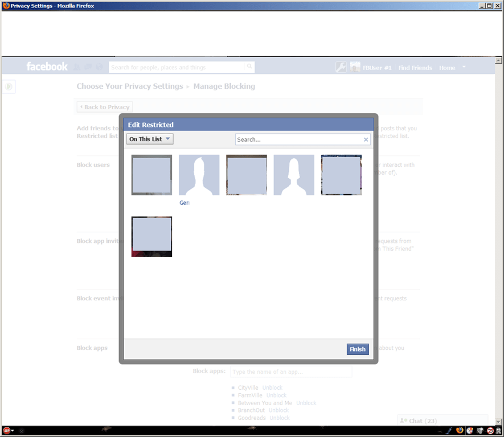This screenshot has width=504, height=437.
Task: Unblock the Goodreads app
Action: (x=279, y=418)
